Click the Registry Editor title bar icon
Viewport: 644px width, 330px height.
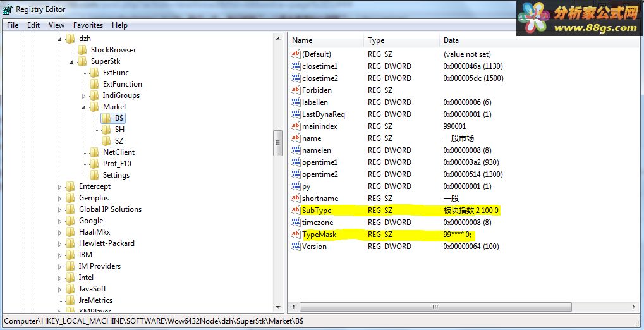click(8, 9)
